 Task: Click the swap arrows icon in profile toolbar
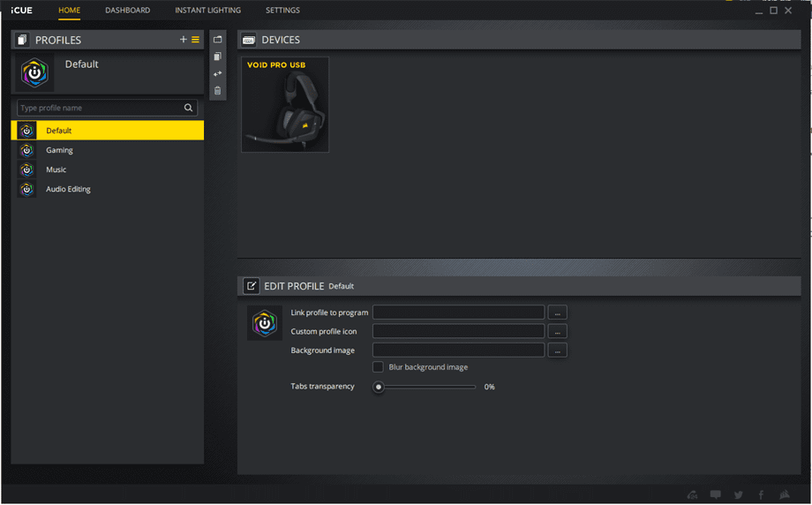click(x=217, y=73)
